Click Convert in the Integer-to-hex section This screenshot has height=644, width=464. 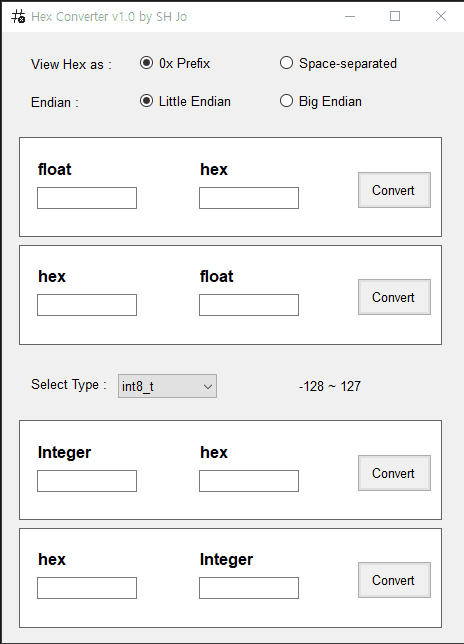(394, 473)
